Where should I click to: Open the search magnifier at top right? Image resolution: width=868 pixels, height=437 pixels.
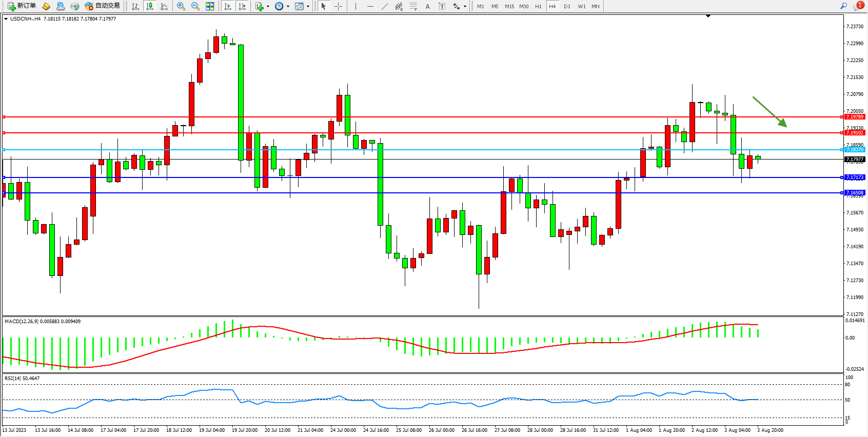pyautogui.click(x=843, y=6)
